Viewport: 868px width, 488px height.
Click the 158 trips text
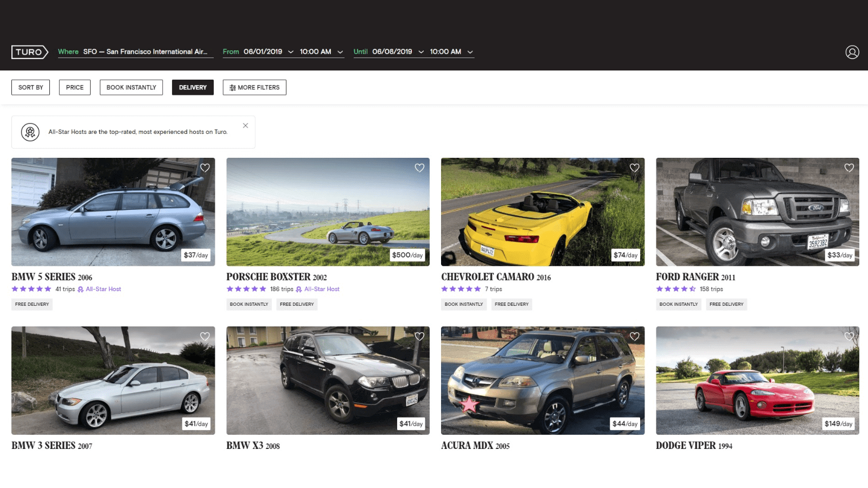tap(711, 290)
